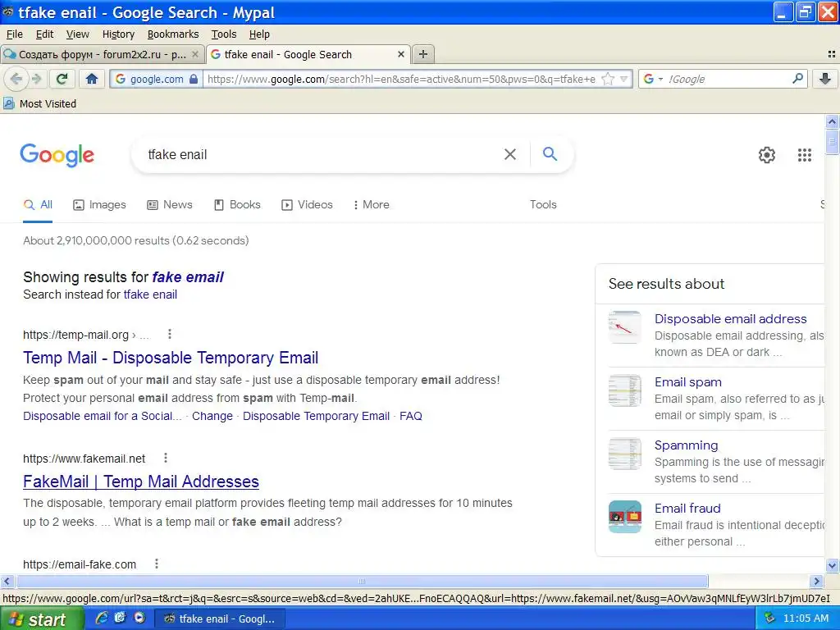The width and height of the screenshot is (840, 630).
Task: Open options menu for fakemail.net result
Action: 166,458
